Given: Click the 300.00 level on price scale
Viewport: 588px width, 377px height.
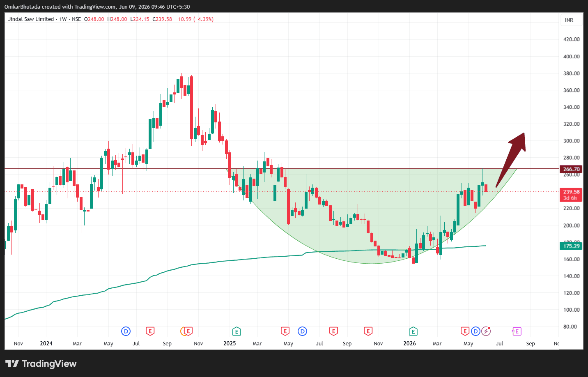Looking at the screenshot, I should 571,141.
